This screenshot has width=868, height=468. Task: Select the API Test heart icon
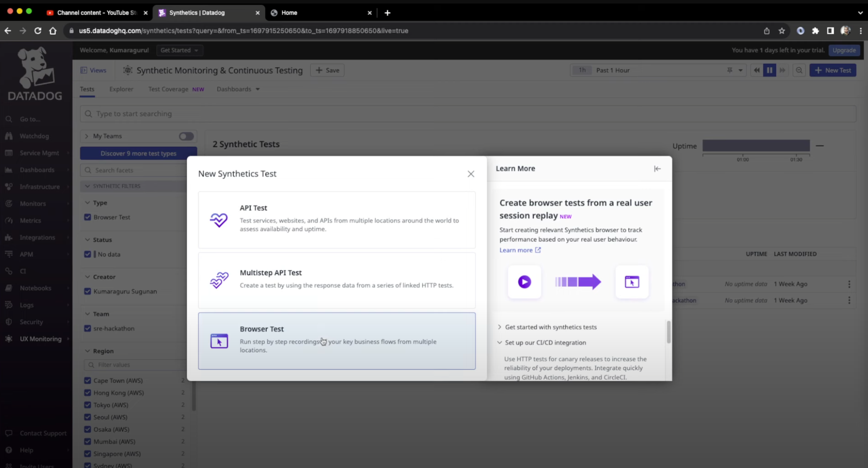tap(219, 220)
